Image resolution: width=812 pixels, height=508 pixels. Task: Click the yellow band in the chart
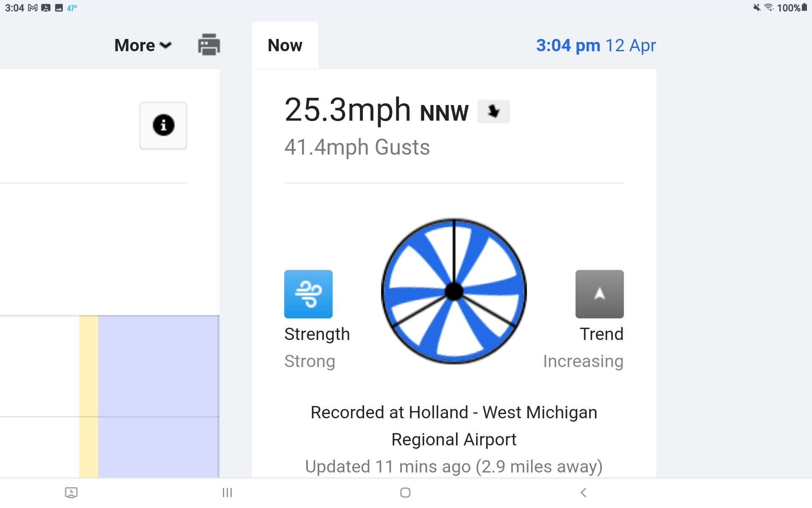click(89, 396)
